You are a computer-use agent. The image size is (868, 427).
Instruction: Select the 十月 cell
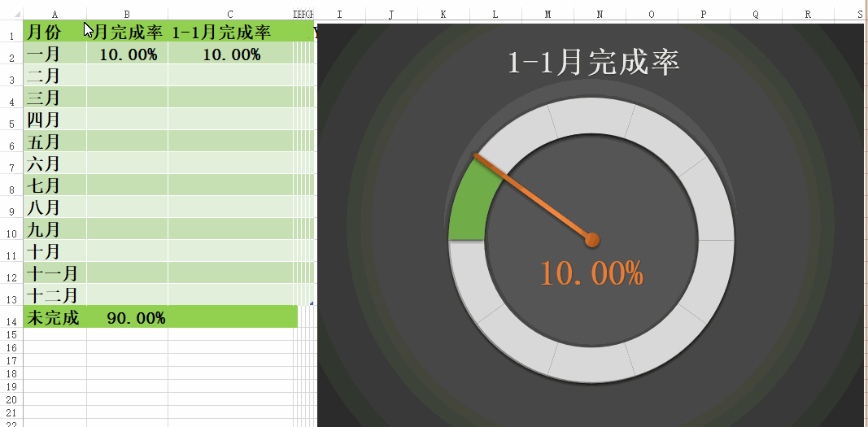(x=55, y=251)
